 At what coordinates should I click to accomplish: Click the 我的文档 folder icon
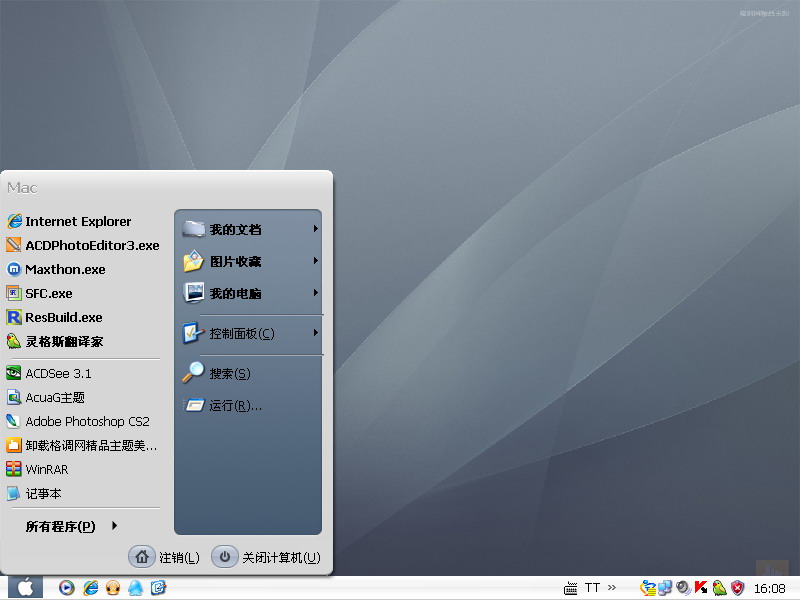click(x=193, y=229)
